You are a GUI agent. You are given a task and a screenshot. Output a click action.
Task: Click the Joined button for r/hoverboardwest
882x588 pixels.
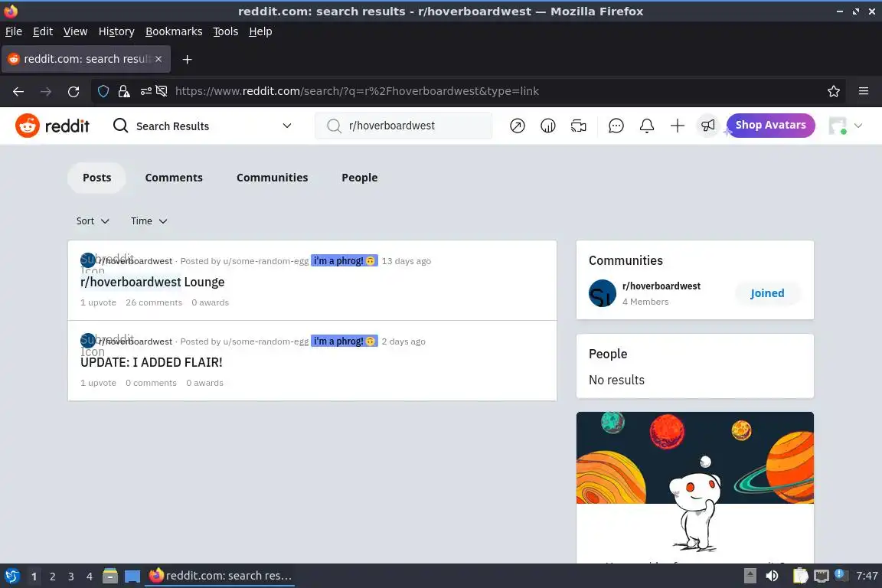(767, 293)
